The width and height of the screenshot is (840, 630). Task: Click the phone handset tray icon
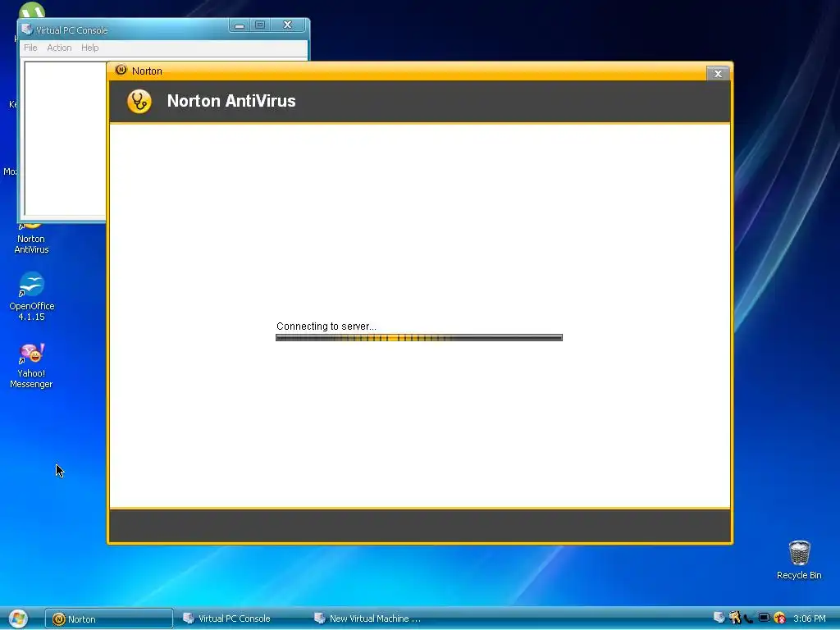749,619
